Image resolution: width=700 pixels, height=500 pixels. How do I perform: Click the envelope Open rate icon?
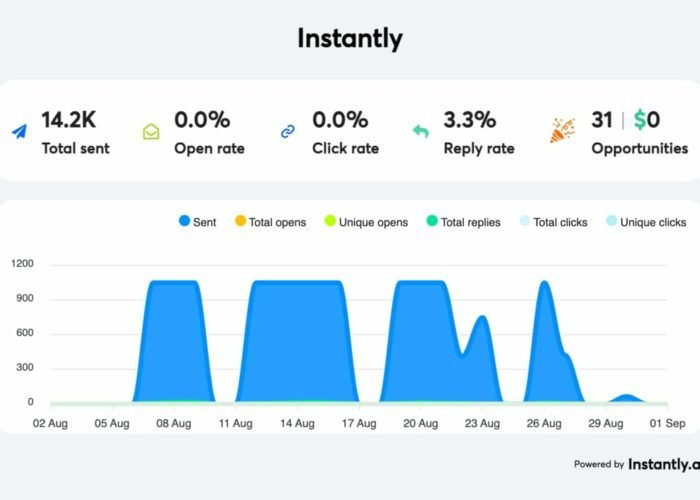pos(150,131)
